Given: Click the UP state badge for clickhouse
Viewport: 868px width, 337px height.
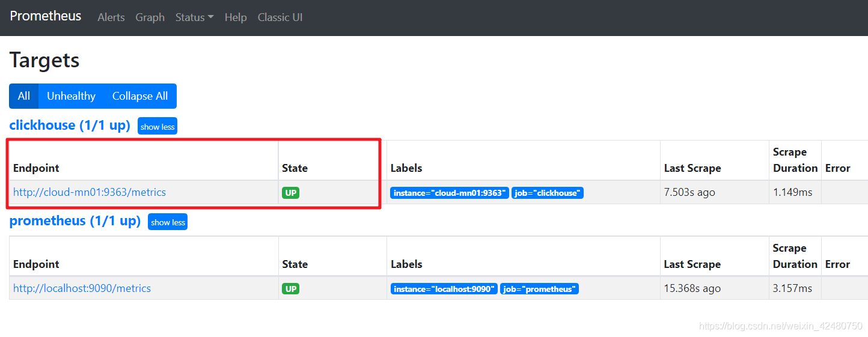Looking at the screenshot, I should click(290, 193).
